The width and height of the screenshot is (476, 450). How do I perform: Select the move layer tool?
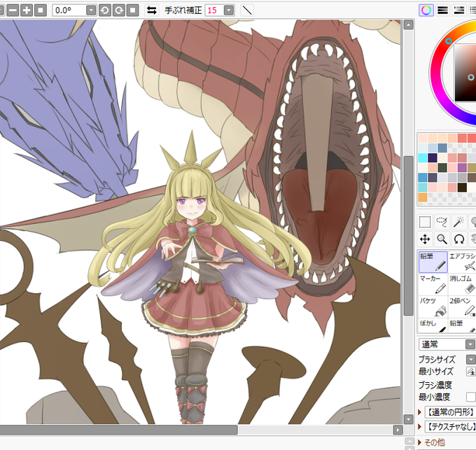pyautogui.click(x=425, y=239)
